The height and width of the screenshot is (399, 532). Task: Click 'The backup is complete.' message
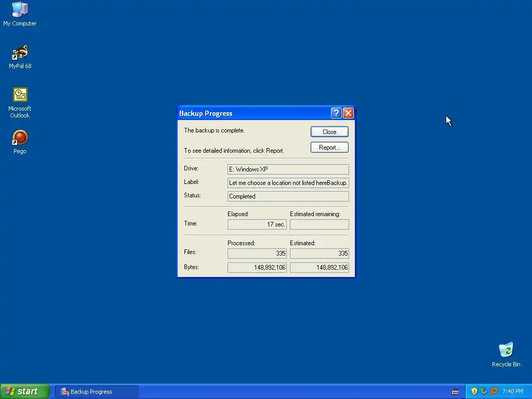(x=214, y=130)
